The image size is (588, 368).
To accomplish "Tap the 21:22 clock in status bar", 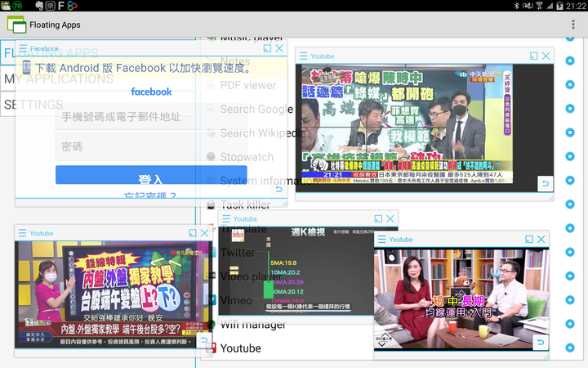I will tap(575, 6).
